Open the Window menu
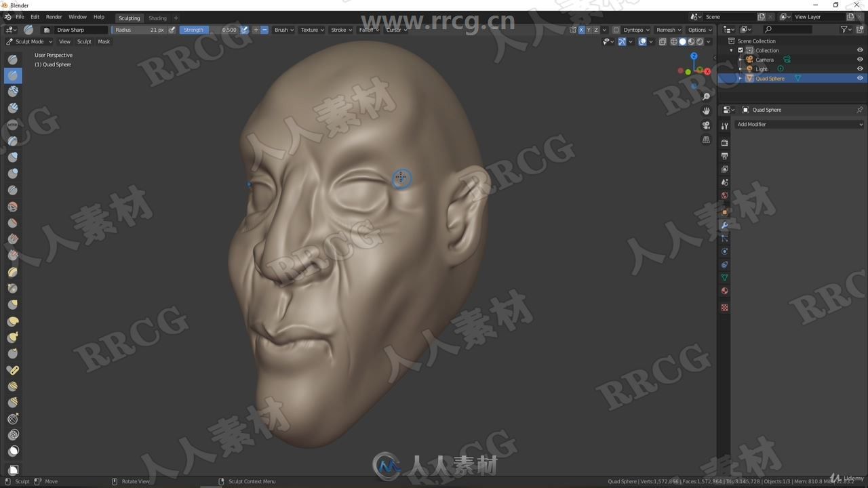The height and width of the screenshot is (488, 868). pyautogui.click(x=77, y=17)
